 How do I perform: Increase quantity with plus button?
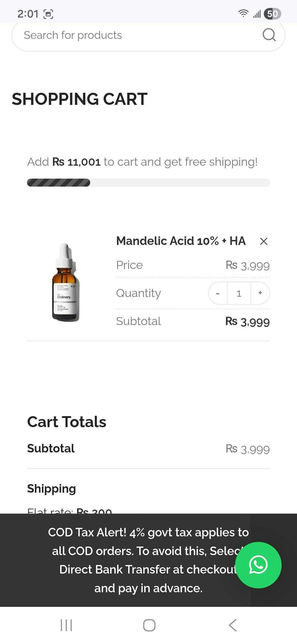click(260, 293)
